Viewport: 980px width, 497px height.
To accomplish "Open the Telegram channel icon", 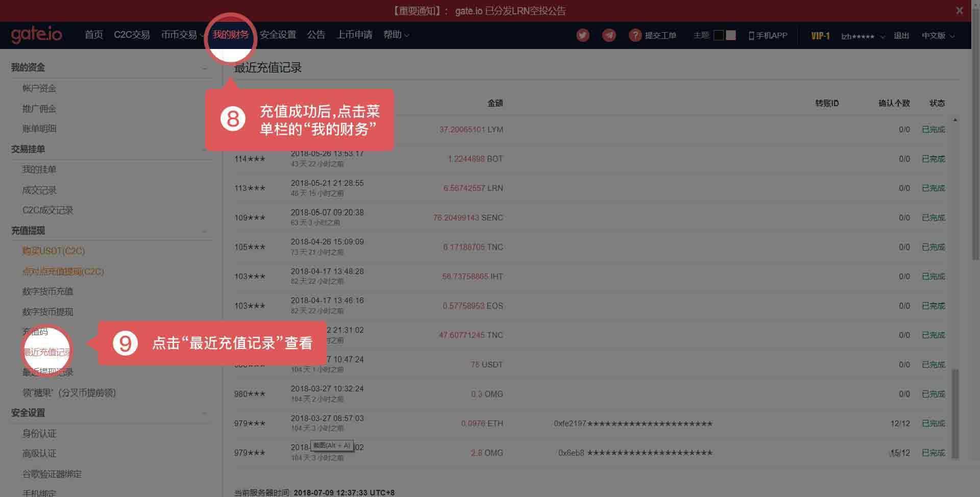I will coord(608,35).
